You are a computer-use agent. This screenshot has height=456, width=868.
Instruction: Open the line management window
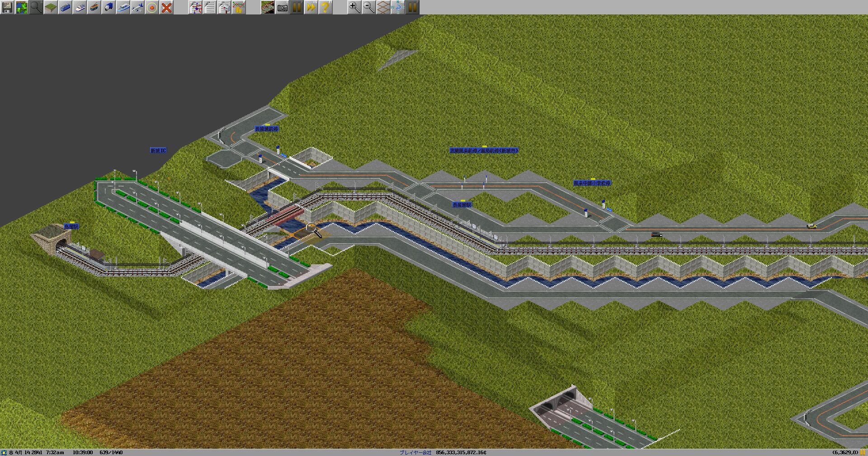coord(195,7)
